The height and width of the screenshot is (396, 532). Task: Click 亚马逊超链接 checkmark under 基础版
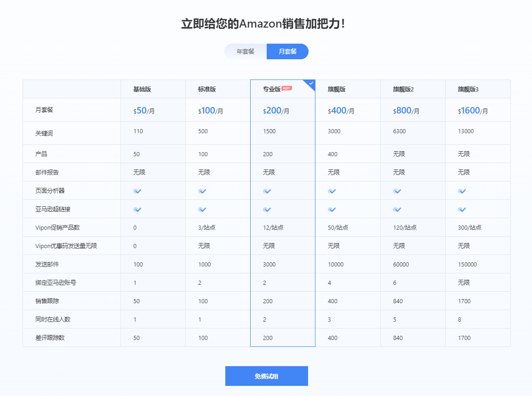click(137, 209)
